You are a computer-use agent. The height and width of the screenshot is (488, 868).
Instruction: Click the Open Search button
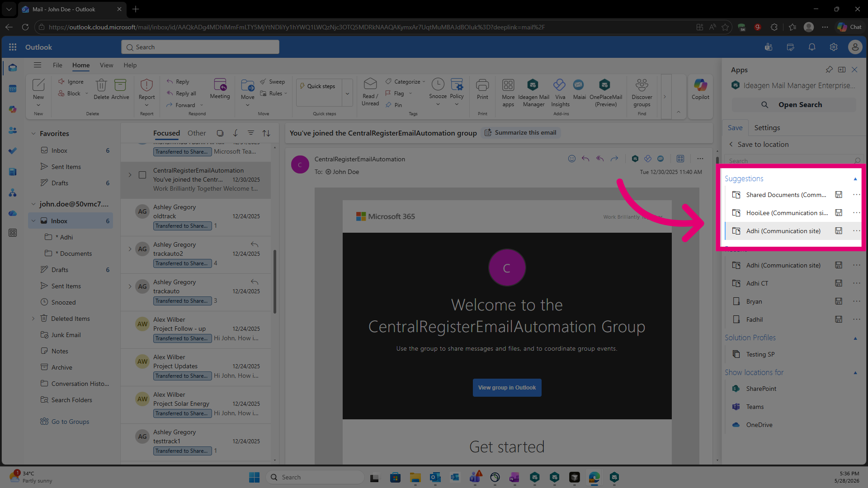[x=793, y=105]
